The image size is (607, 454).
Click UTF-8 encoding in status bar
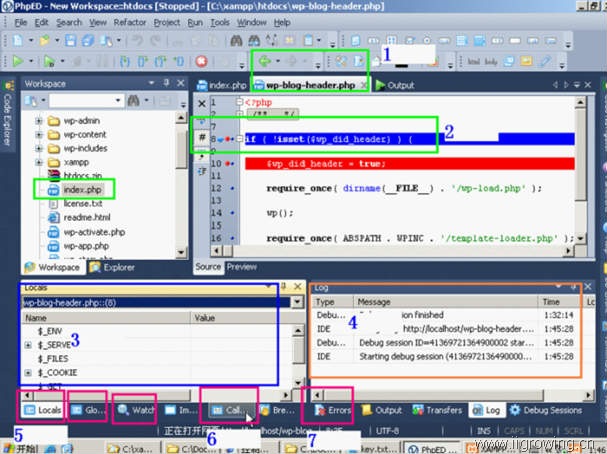387,431
